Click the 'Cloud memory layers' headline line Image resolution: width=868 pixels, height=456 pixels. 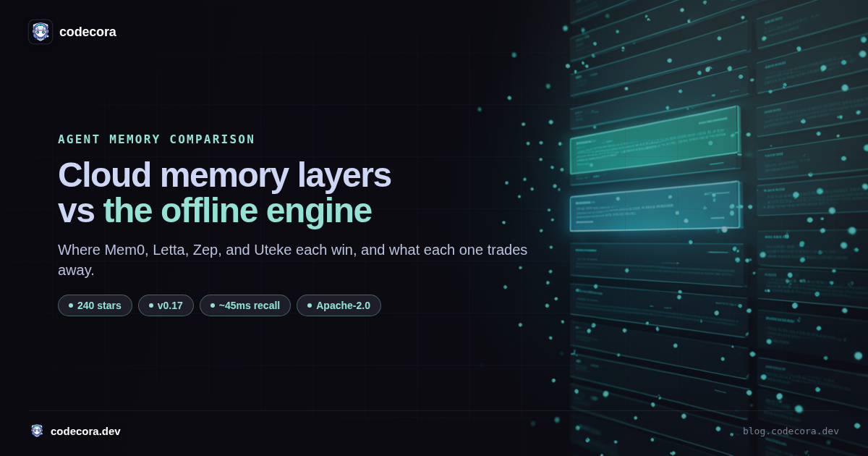coord(224,175)
